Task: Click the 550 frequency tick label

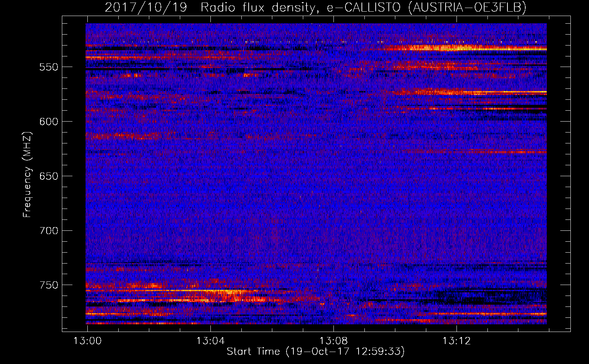Action: click(49, 67)
